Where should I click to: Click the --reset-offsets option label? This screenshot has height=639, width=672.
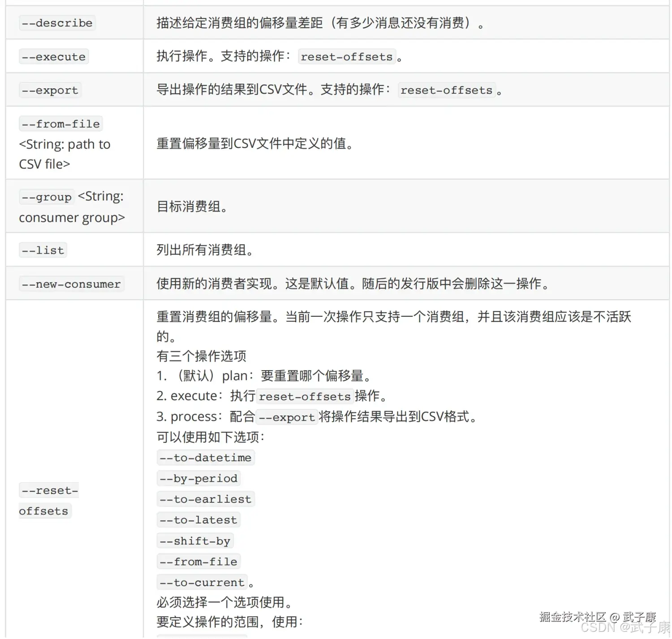[x=48, y=501]
